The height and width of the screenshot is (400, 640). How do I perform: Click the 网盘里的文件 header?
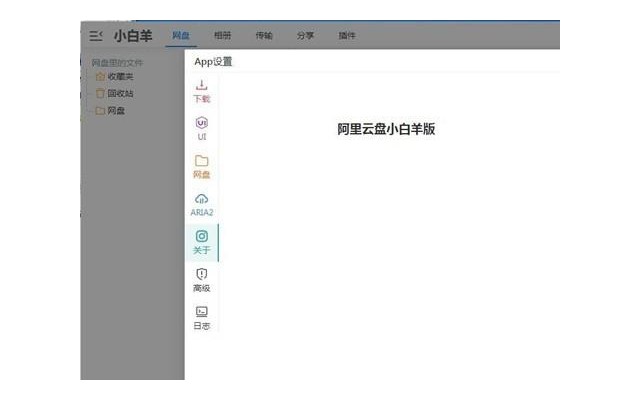tap(117, 63)
